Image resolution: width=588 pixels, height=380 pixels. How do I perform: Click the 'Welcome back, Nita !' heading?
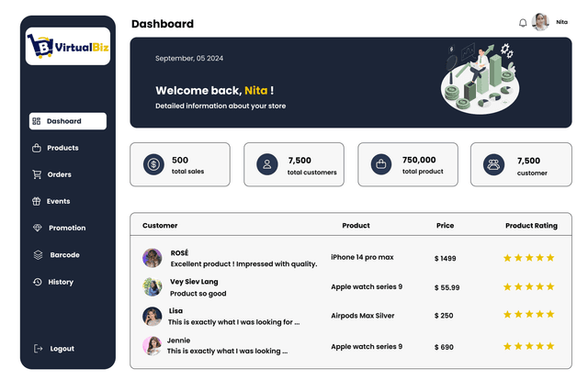tap(214, 90)
